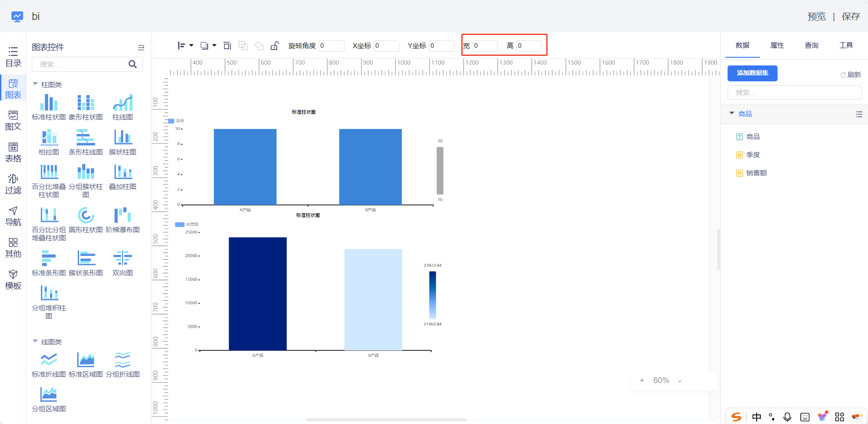
Task: Collapse the 柱图类 category
Action: 35,84
